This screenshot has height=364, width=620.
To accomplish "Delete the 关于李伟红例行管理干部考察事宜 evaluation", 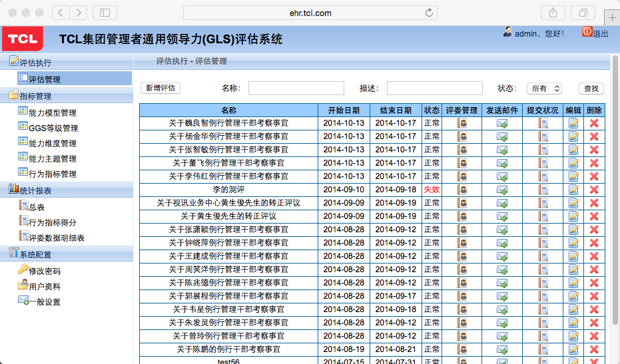I will 594,176.
